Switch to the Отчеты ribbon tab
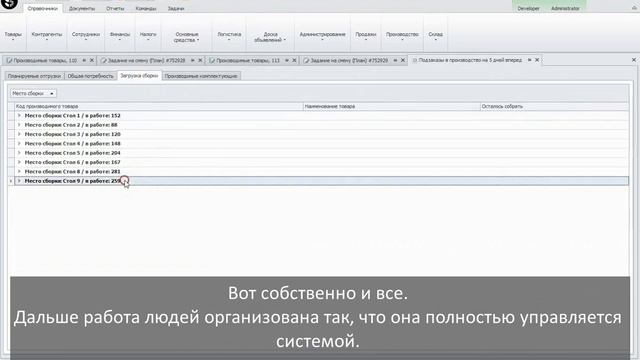Viewport: 640px width, 360px height. point(115,8)
